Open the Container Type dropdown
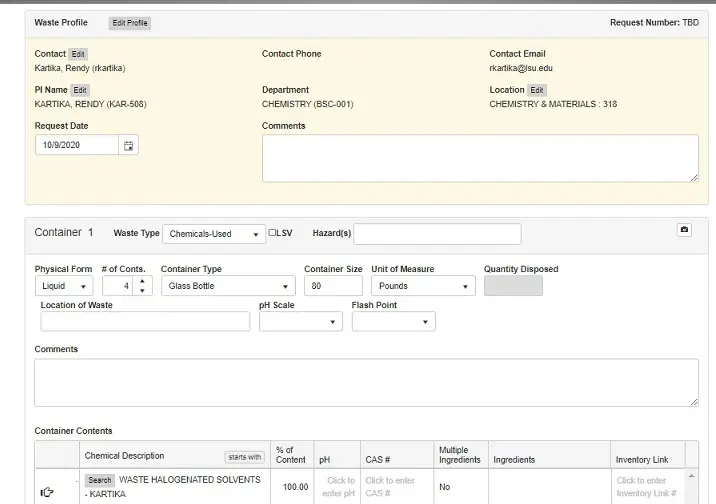The width and height of the screenshot is (716, 504). [228, 286]
